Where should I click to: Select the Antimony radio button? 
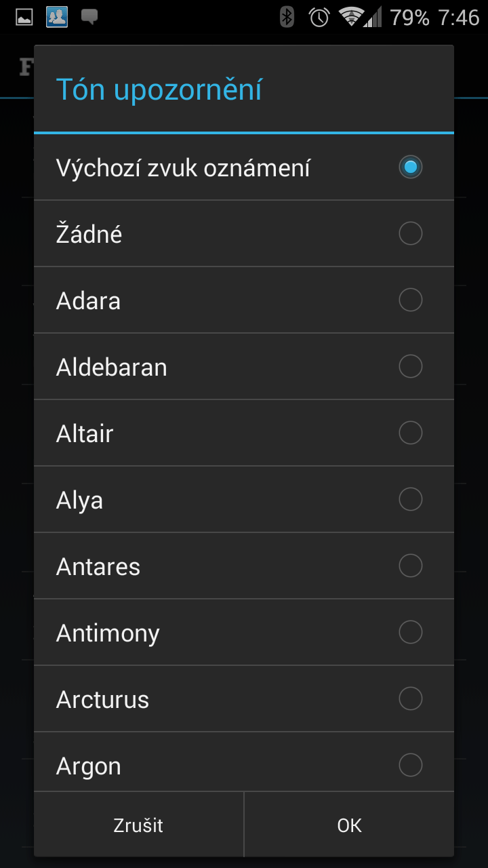[410, 632]
